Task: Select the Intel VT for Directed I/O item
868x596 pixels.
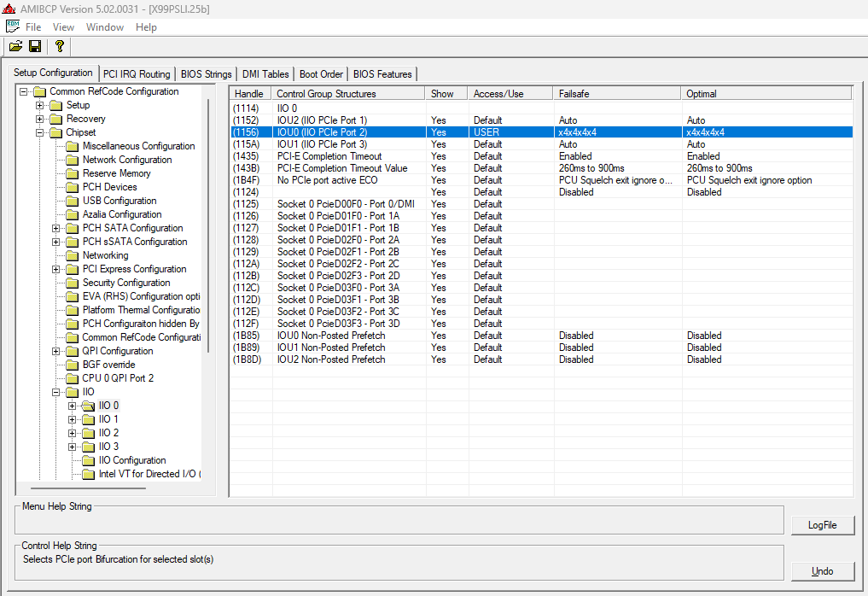Action: pos(149,474)
